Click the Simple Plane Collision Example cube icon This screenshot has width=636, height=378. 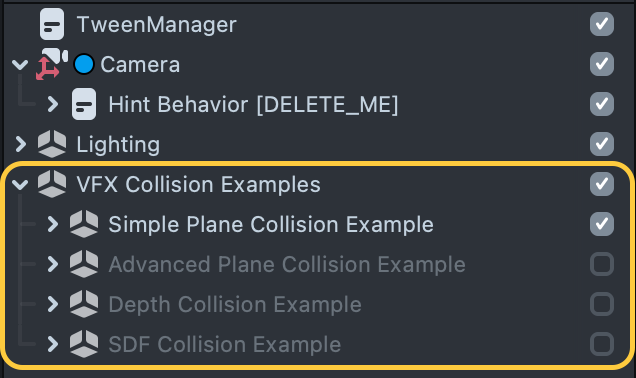click(84, 224)
